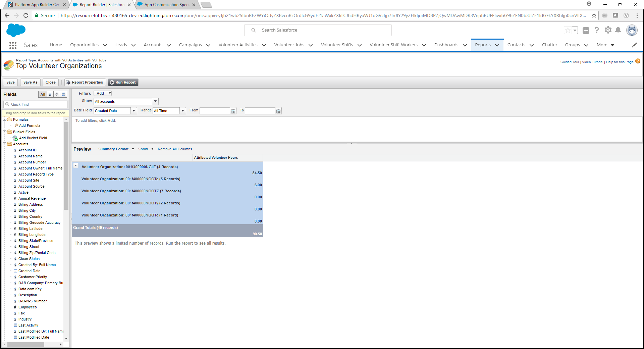This screenshot has height=349, width=644.
Task: Click the Add Formula icon
Action: [16, 126]
